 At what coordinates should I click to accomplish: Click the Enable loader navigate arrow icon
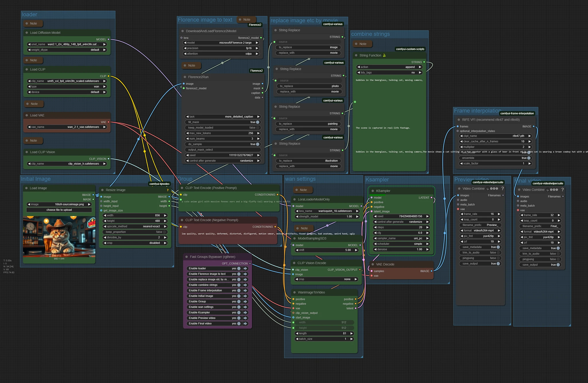coord(245,268)
